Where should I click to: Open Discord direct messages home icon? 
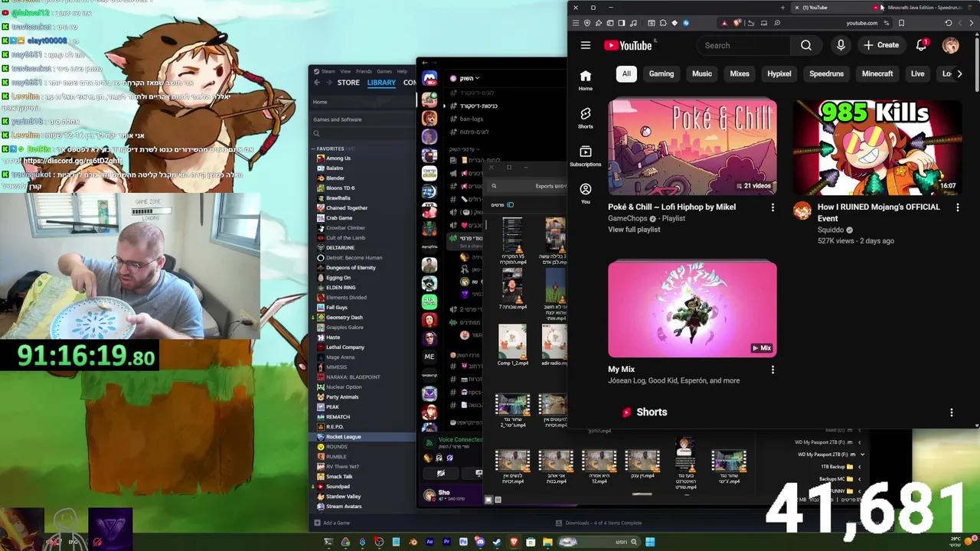[430, 79]
